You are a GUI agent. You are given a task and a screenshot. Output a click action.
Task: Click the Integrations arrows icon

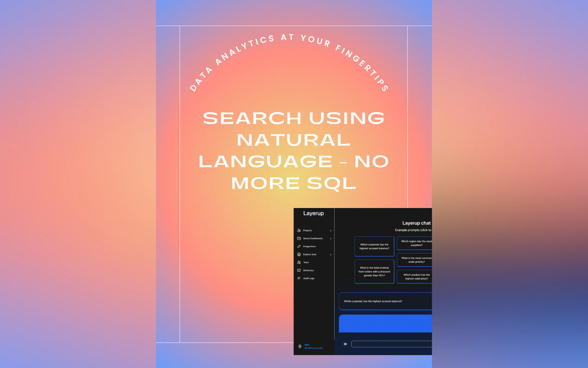click(x=299, y=246)
